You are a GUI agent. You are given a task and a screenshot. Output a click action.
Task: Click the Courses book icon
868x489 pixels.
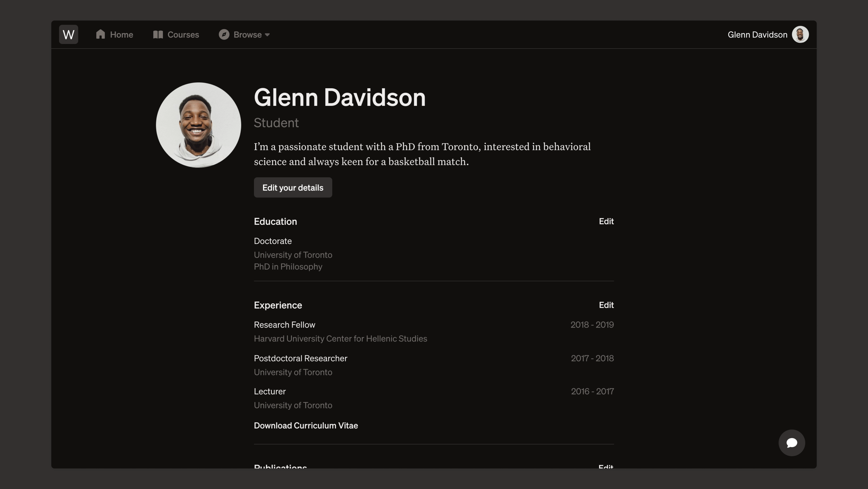pyautogui.click(x=158, y=34)
